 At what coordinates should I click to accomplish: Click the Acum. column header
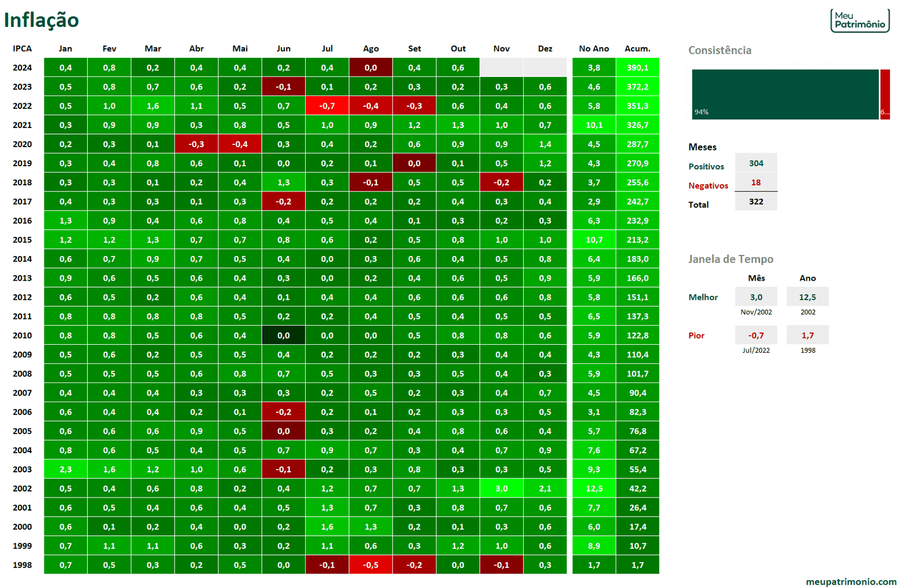pyautogui.click(x=637, y=48)
